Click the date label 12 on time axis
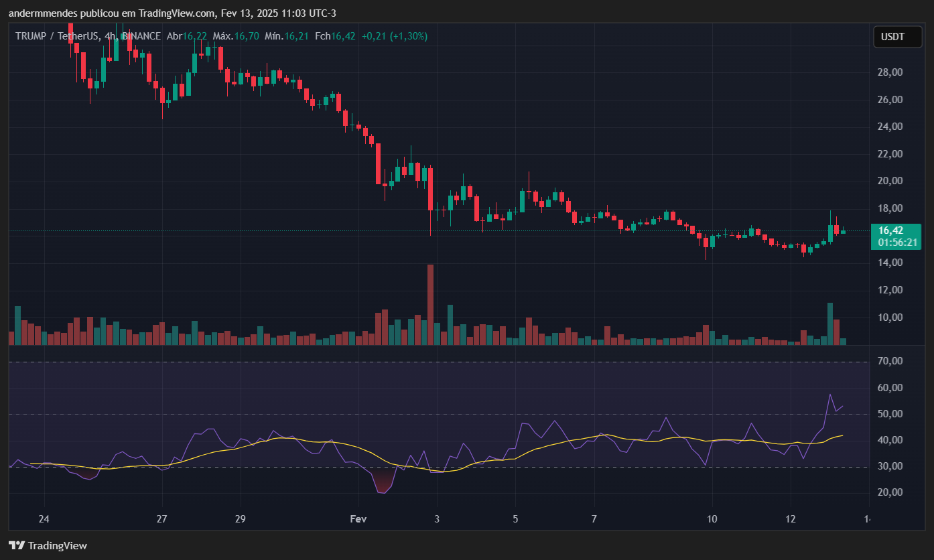 (x=790, y=519)
